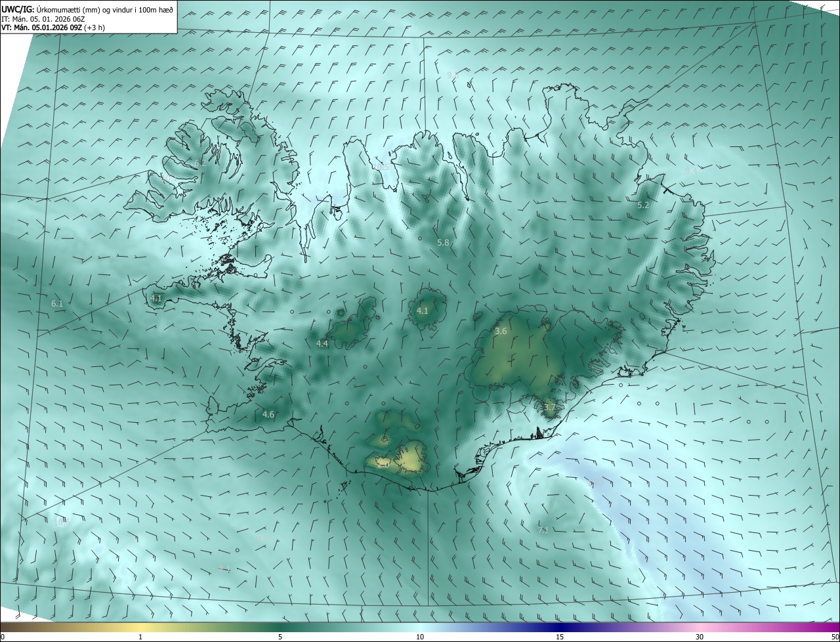
Task: Click the 1 label on the colour scale
Action: pos(140,637)
